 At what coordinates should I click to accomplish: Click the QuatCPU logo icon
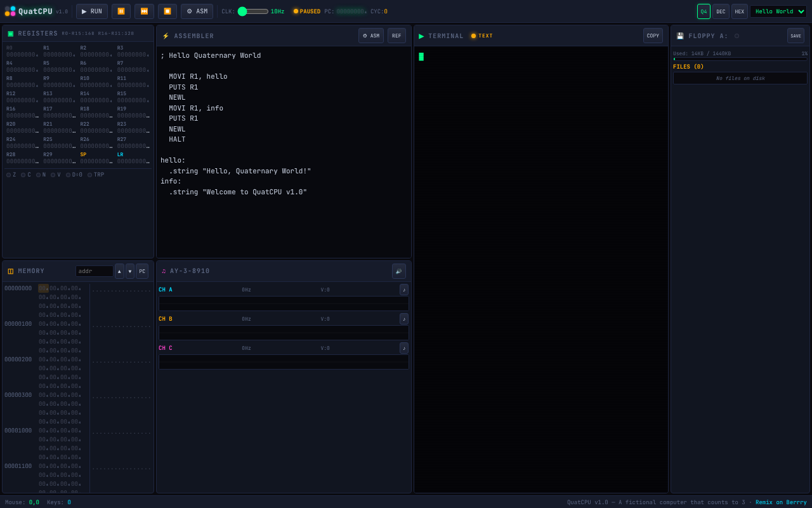10,11
